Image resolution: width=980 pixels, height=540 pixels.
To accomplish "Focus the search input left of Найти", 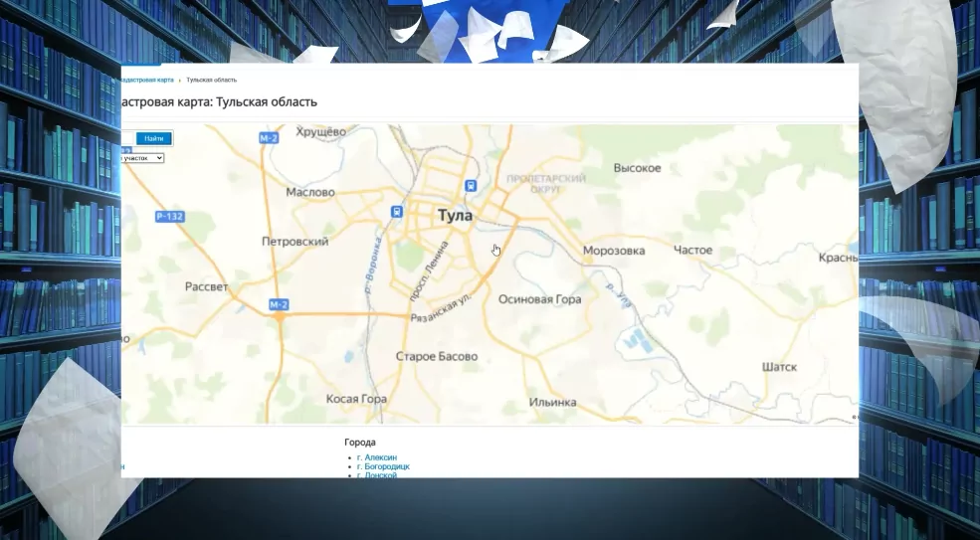I will coord(127,139).
